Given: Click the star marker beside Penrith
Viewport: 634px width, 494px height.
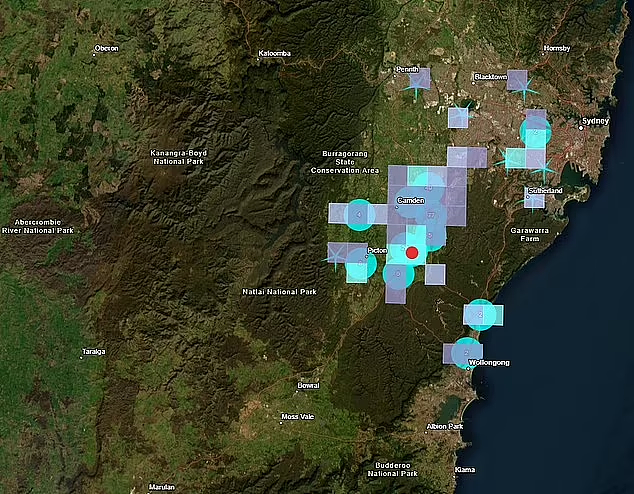Looking at the screenshot, I should 416,86.
